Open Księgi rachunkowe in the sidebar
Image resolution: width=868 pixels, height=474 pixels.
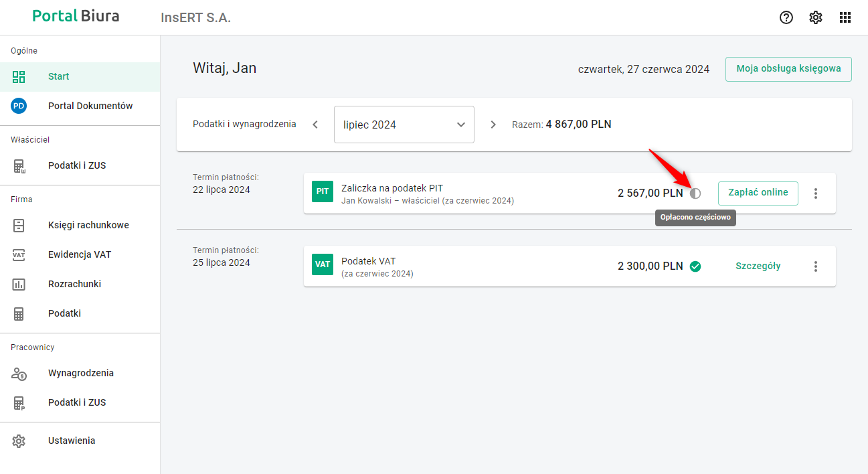(x=88, y=225)
